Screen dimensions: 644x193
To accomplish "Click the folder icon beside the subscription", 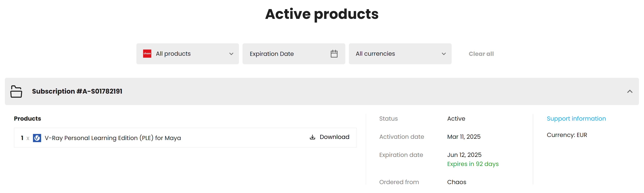I will [16, 91].
